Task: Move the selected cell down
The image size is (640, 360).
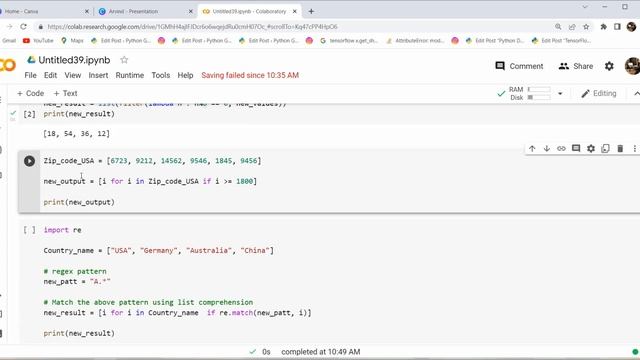Action: tap(547, 149)
